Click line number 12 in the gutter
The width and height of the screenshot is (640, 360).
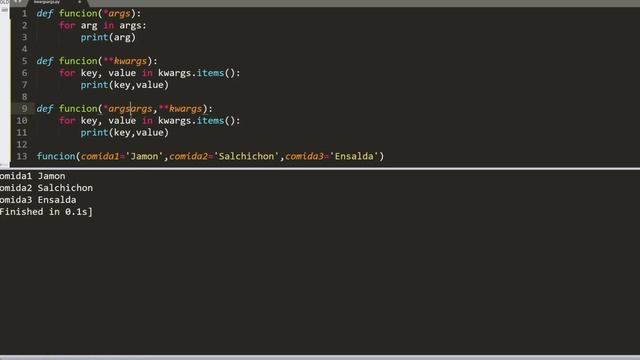22,144
